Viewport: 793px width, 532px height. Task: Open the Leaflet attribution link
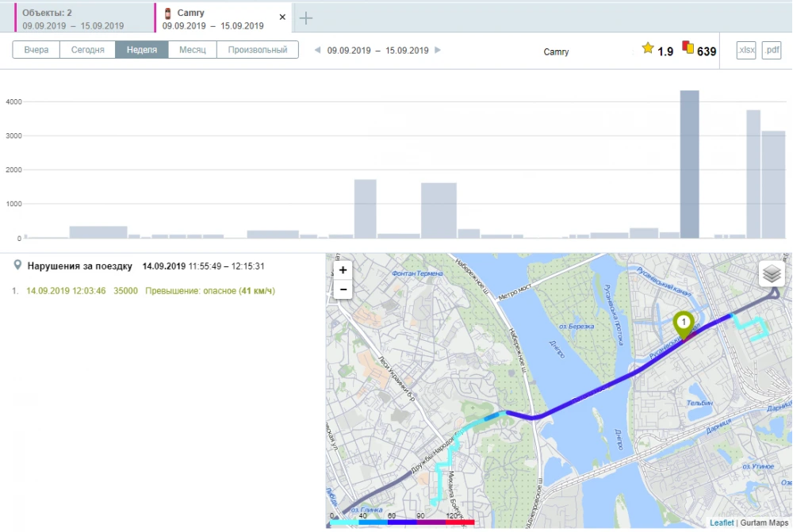coord(722,523)
